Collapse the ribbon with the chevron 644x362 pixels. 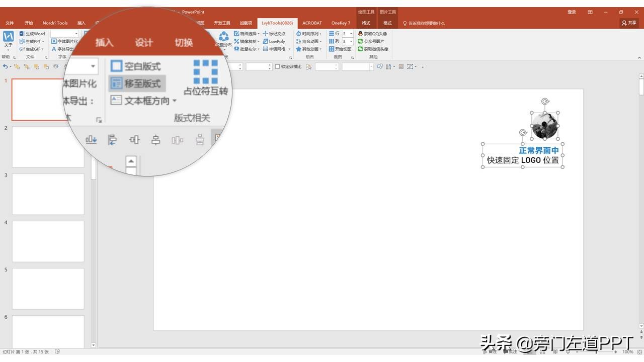pos(639,57)
